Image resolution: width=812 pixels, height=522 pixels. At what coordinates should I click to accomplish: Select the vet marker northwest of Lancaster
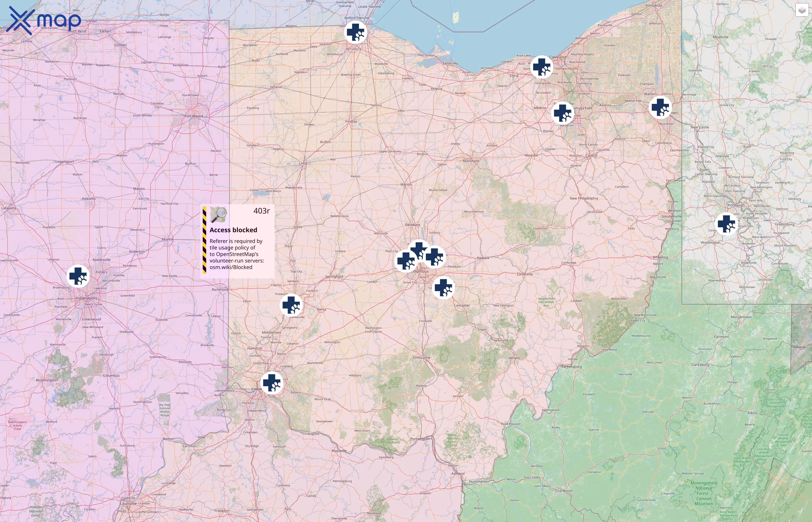click(x=443, y=288)
